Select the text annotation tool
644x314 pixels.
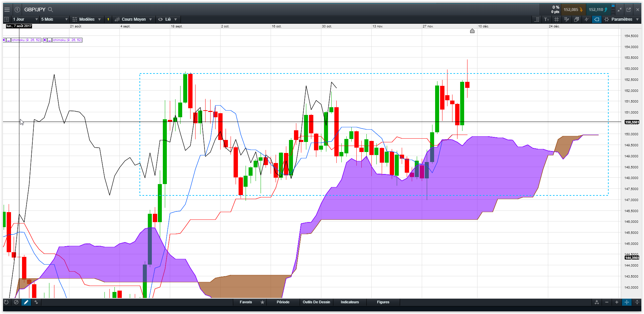pyautogui.click(x=547, y=19)
